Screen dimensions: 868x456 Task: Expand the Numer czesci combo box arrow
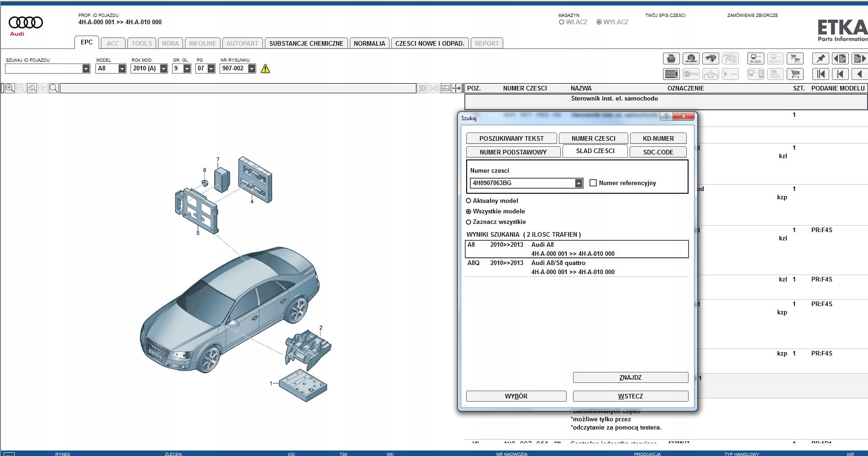click(579, 183)
